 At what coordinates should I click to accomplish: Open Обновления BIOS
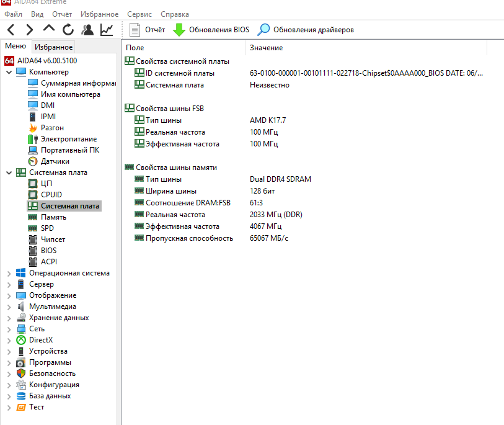211,30
